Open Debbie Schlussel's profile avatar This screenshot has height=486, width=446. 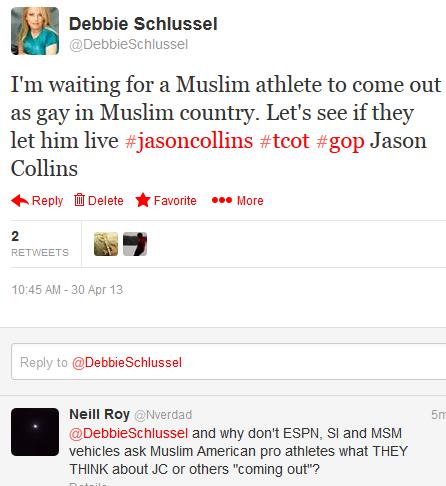point(35,31)
